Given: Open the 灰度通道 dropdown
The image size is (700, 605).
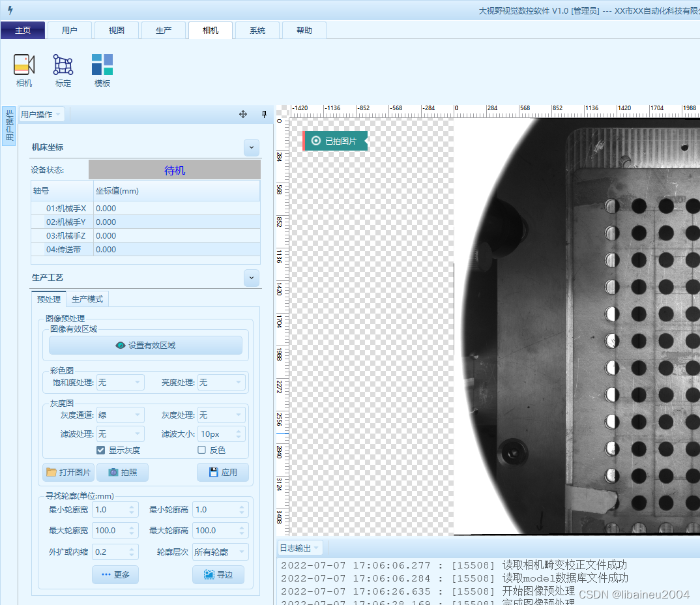Looking at the screenshot, I should [x=120, y=415].
